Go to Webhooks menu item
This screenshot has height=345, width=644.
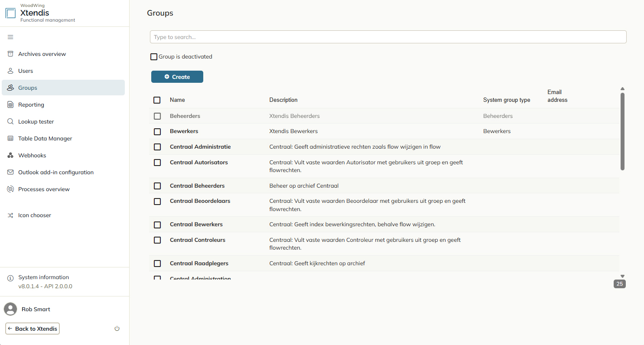click(63, 156)
